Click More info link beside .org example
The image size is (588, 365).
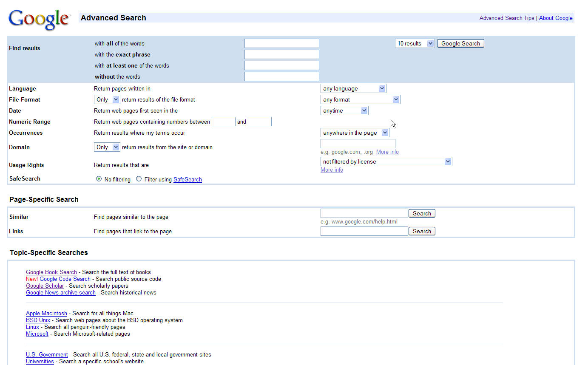click(387, 152)
